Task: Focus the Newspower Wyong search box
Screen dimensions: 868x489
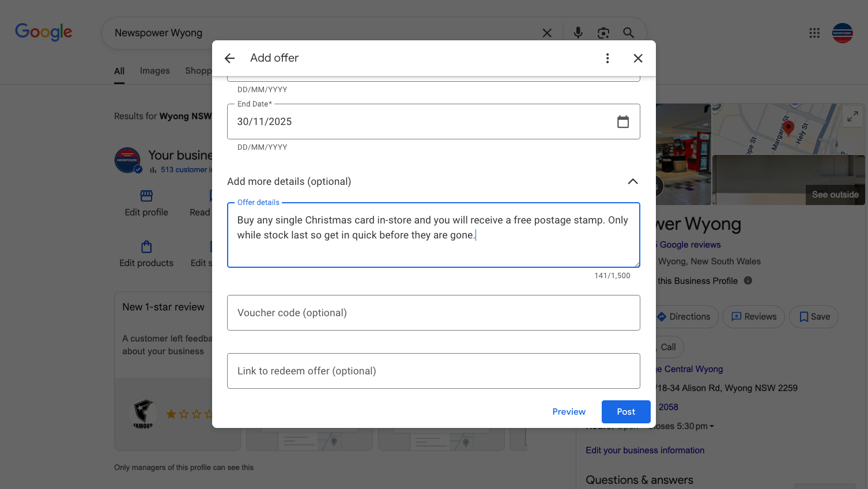Action: click(323, 33)
